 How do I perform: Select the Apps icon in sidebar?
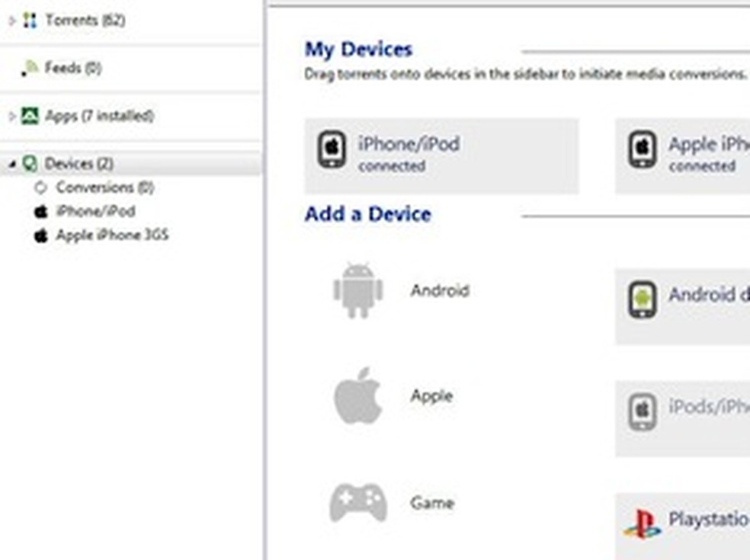[x=32, y=116]
